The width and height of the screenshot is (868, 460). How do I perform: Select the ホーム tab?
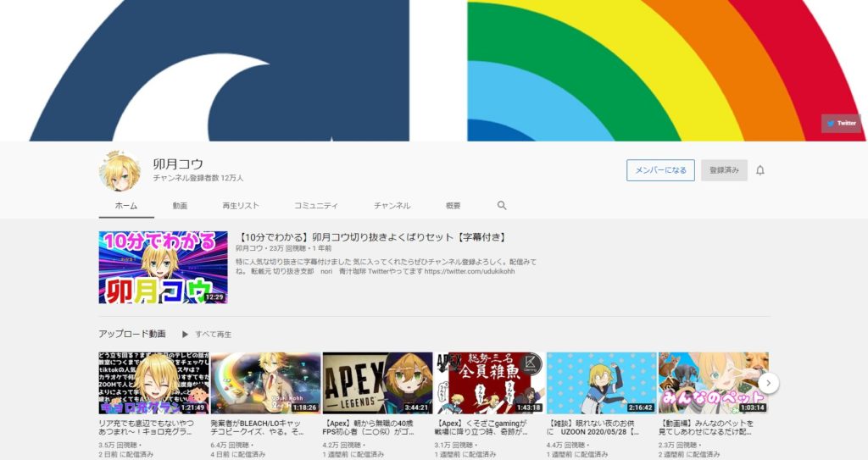click(126, 205)
